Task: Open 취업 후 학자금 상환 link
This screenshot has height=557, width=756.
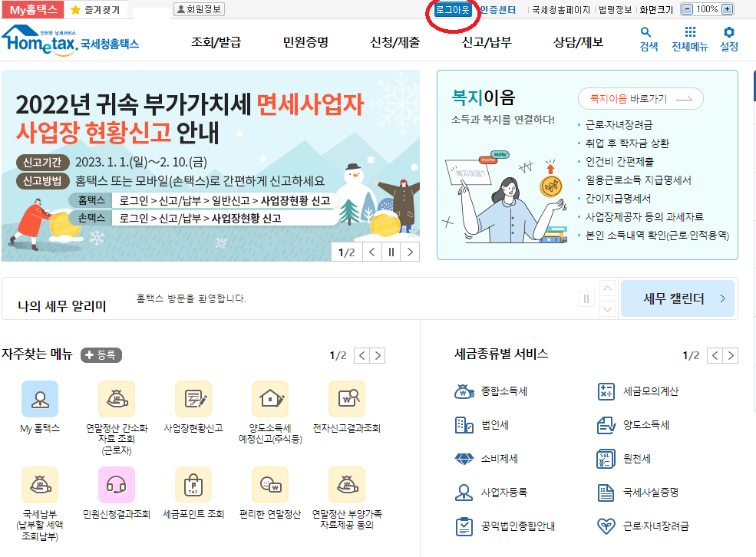Action: click(x=627, y=143)
